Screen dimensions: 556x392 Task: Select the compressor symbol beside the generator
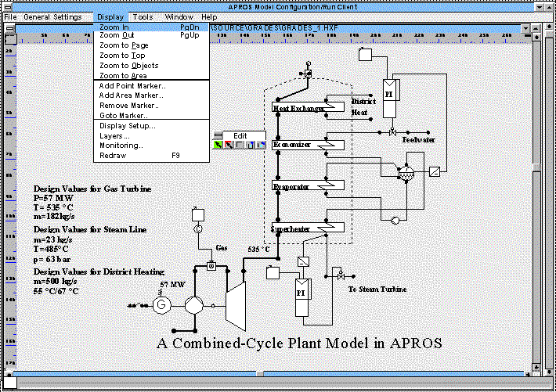pos(194,305)
